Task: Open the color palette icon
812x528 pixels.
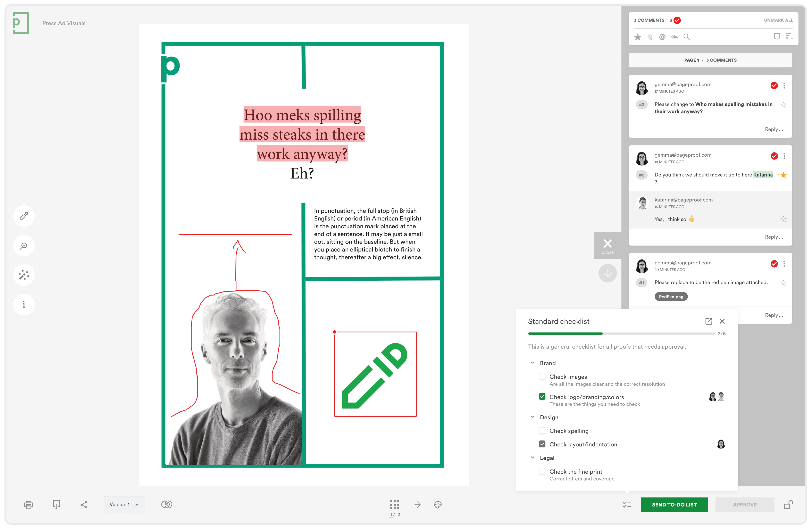Action: click(x=438, y=504)
